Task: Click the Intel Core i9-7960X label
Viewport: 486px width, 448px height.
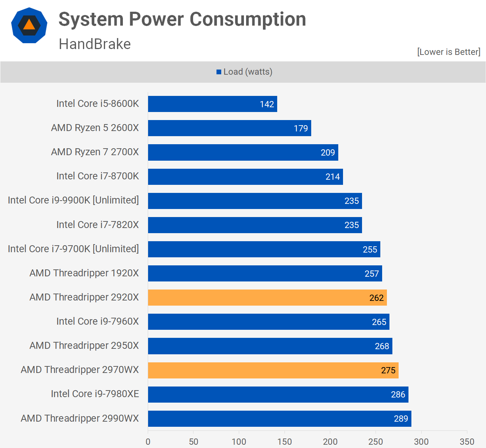Action: 98,321
